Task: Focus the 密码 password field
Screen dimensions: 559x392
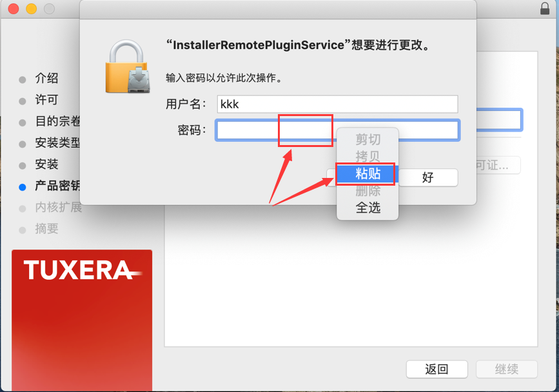Action: (x=338, y=130)
